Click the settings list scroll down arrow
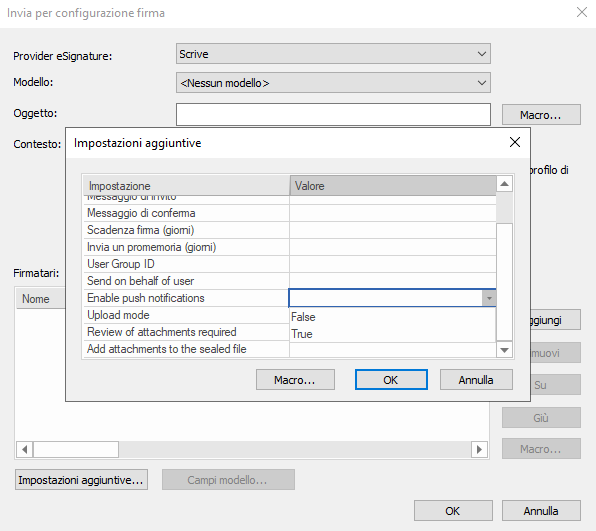 [504, 350]
